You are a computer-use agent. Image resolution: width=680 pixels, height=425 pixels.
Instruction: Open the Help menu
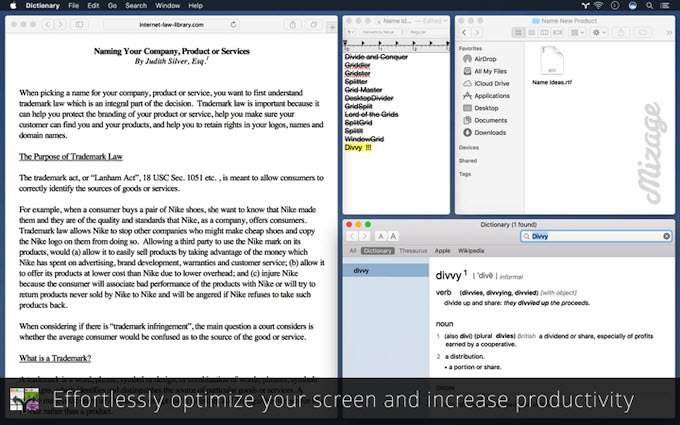click(x=196, y=6)
